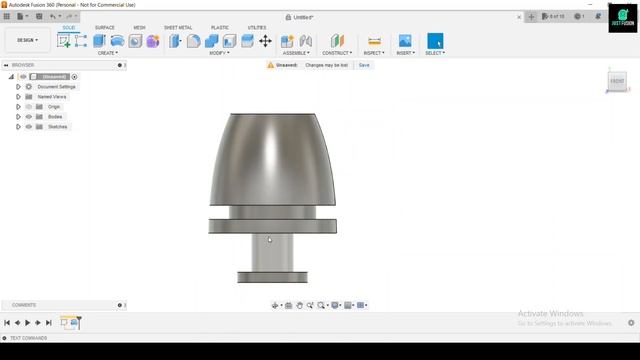Select the Fillet tool
This screenshot has width=640, height=360.
coord(193,41)
